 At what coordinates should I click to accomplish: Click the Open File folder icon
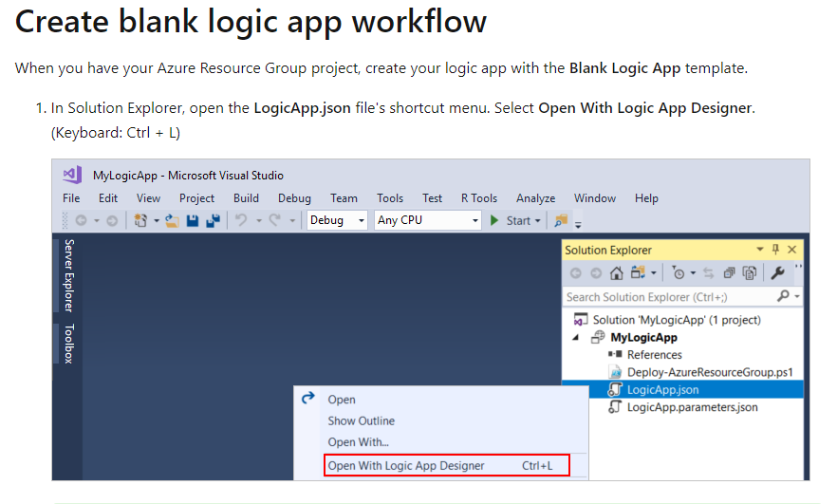click(172, 220)
